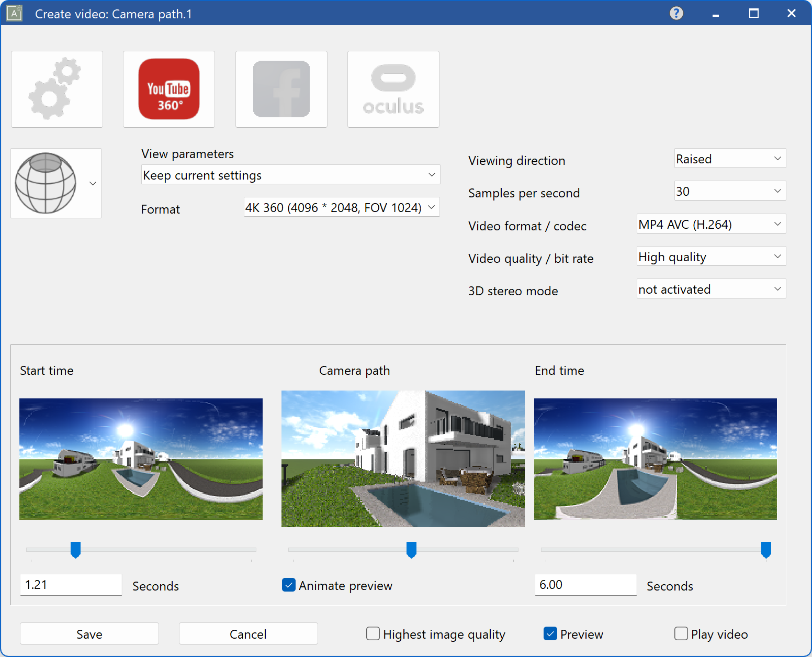
Task: Cancel video creation
Action: (x=248, y=633)
